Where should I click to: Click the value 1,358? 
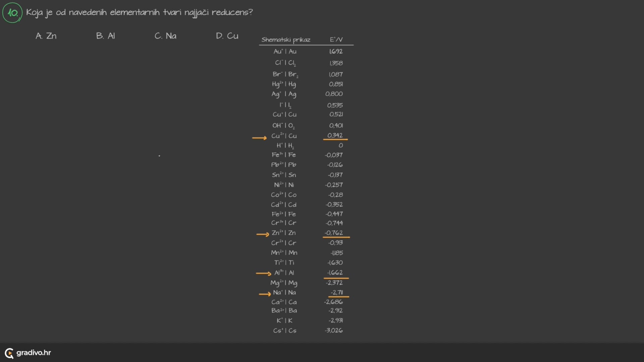coord(336,63)
